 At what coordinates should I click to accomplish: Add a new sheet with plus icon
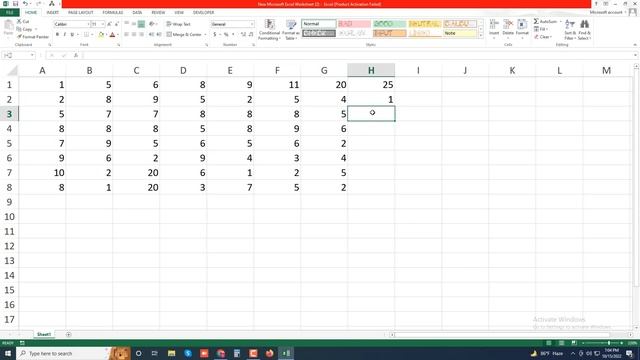click(x=68, y=334)
